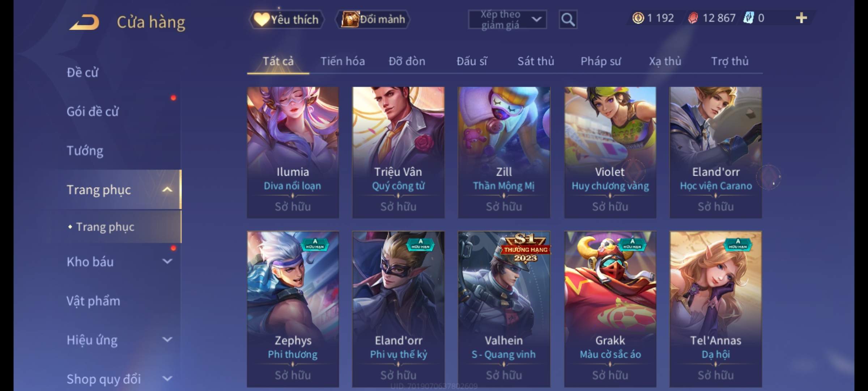The height and width of the screenshot is (391, 868).
Task: Expand the Shop quy đổi section
Action: pos(167,379)
